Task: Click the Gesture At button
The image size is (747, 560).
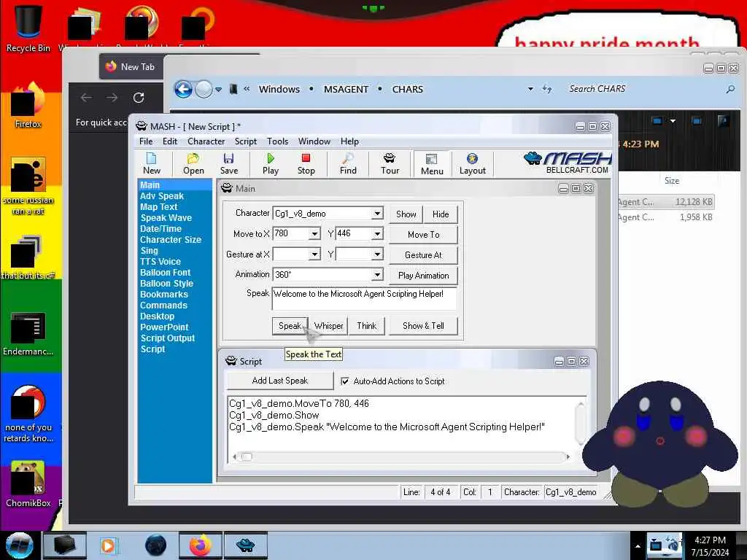Action: 424,254
